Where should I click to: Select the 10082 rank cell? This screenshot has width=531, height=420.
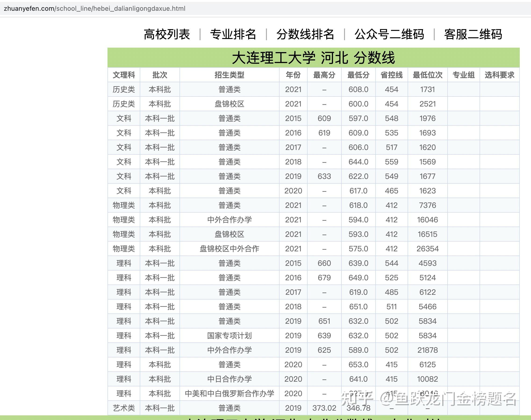coord(427,379)
